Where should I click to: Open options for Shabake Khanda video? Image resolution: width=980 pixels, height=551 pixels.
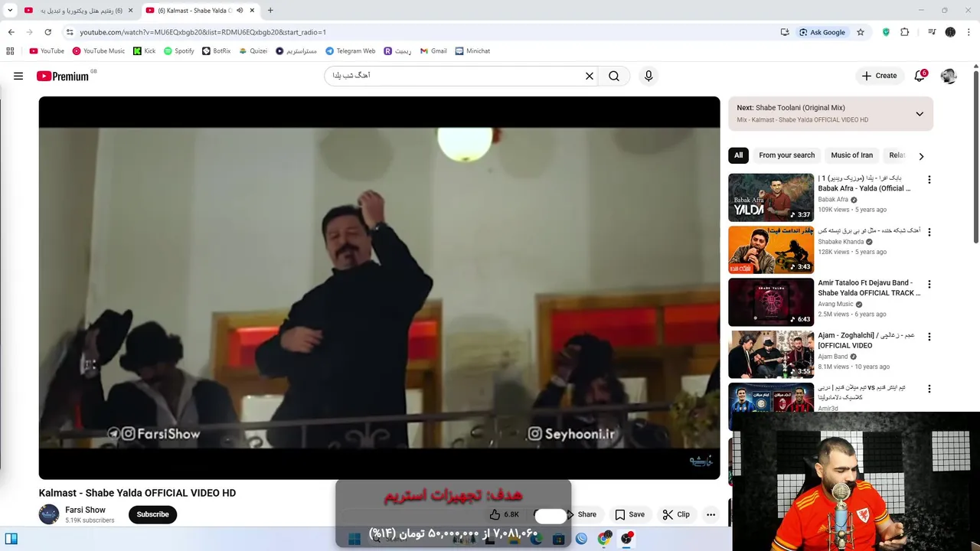[929, 232]
